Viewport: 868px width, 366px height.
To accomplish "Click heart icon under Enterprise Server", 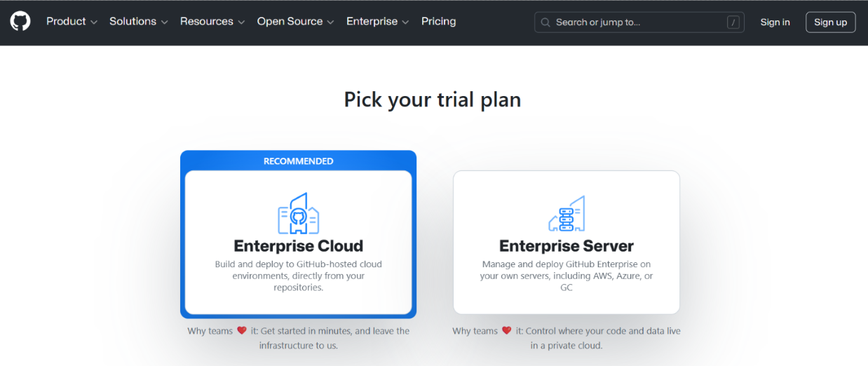I will click(507, 330).
